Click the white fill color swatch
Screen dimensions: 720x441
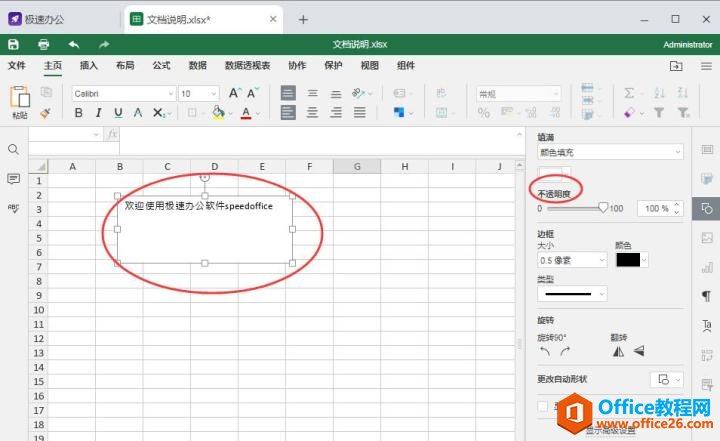pyautogui.click(x=551, y=173)
